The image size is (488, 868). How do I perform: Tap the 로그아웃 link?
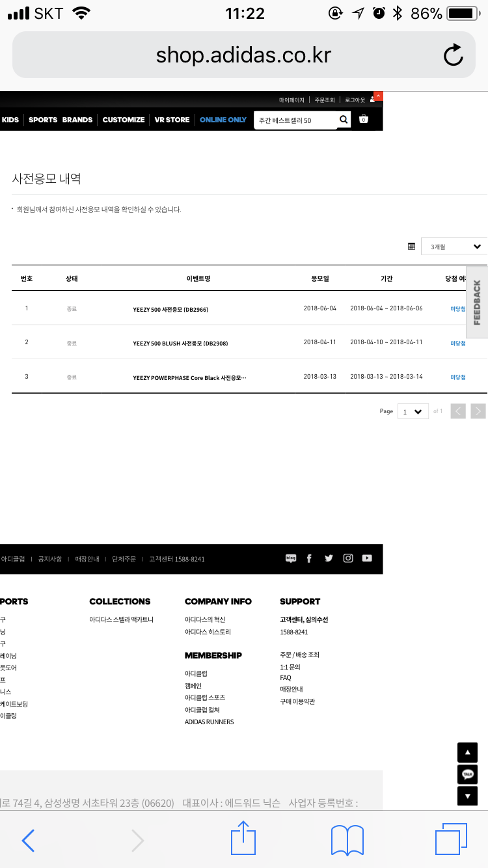pos(355,100)
